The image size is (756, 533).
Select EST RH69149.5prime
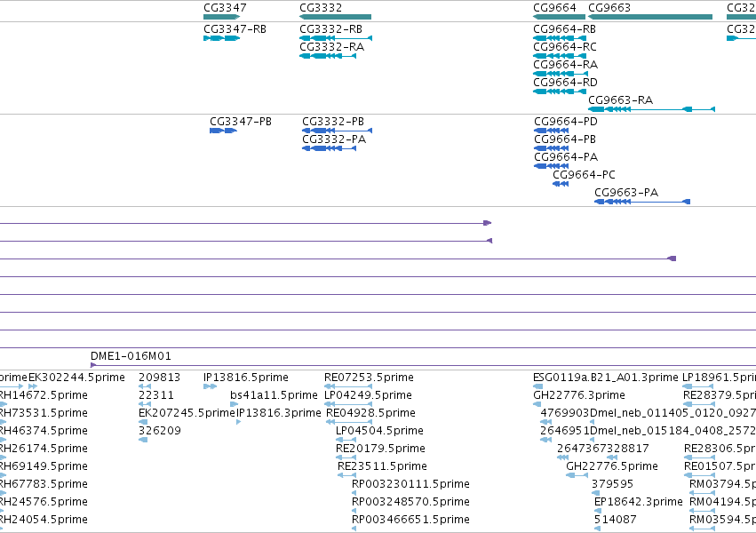(44, 466)
